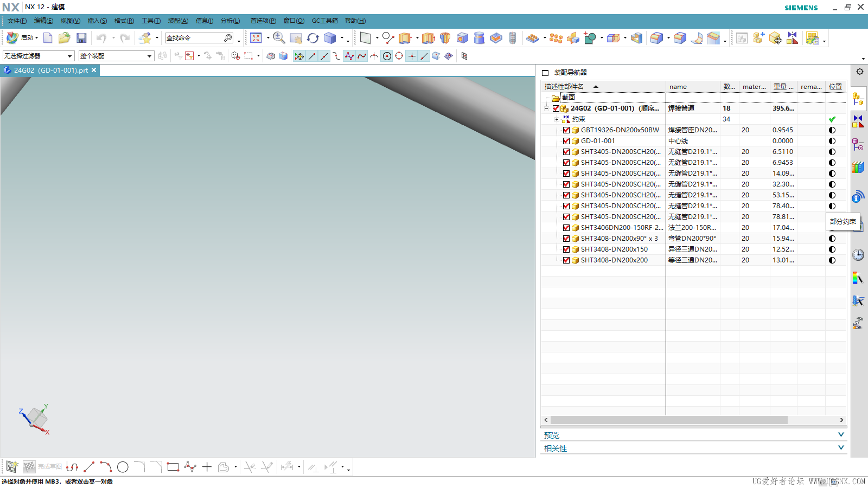868x488 pixels.
Task: Save the part with the floppy icon
Action: [x=81, y=38]
